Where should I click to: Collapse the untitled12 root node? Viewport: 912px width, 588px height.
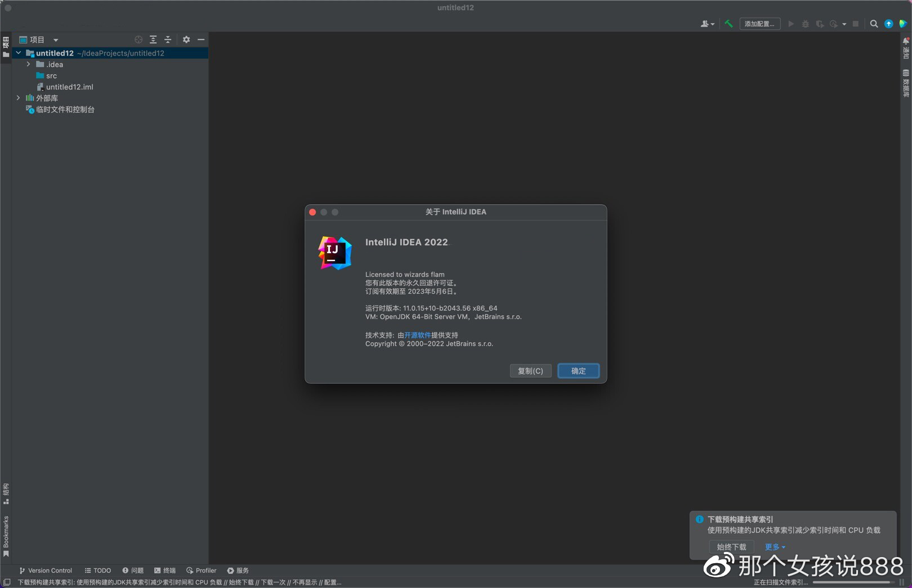click(19, 53)
